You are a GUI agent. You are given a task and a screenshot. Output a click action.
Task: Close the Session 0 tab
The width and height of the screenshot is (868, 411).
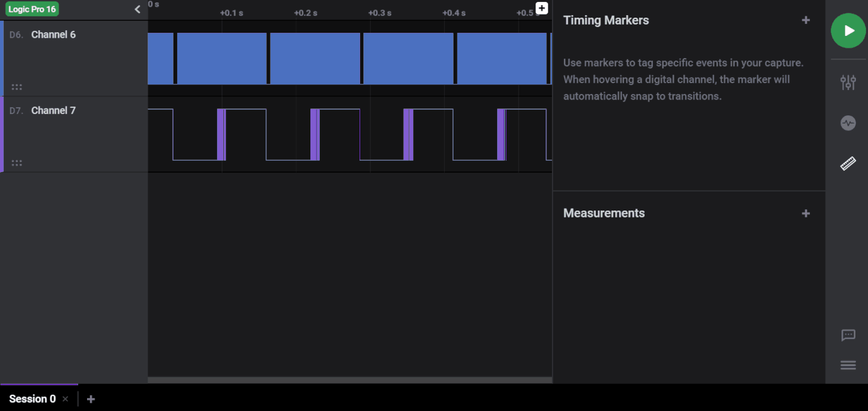pyautogui.click(x=65, y=399)
